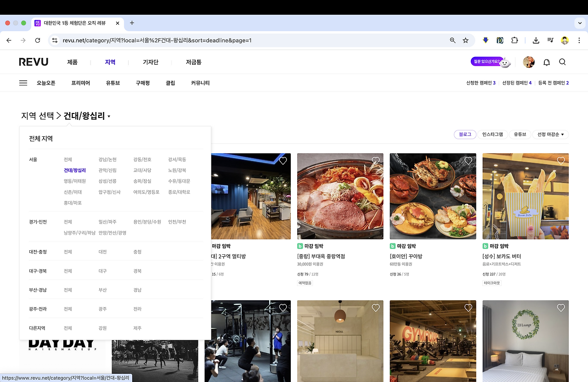Click your profile avatar in the header
The height and width of the screenshot is (382, 588).
click(529, 62)
